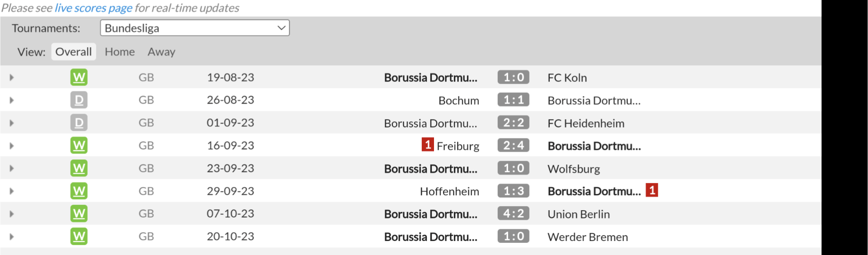Click the W result icon for Union Berlin match

coord(79,213)
